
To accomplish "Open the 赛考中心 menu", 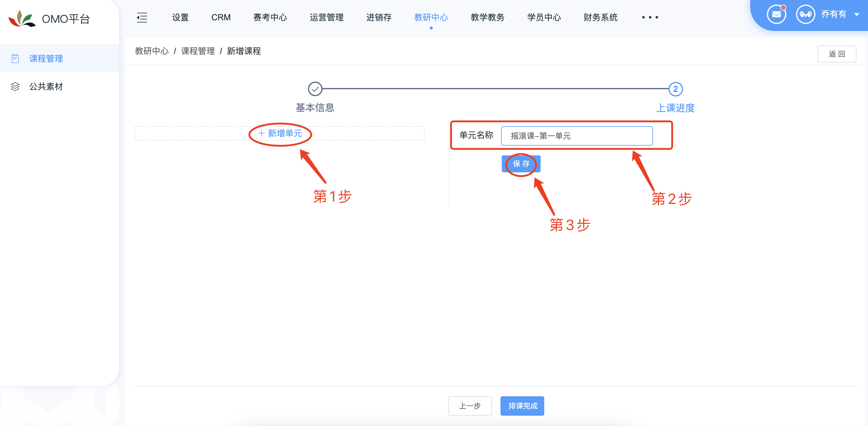I will [x=270, y=17].
